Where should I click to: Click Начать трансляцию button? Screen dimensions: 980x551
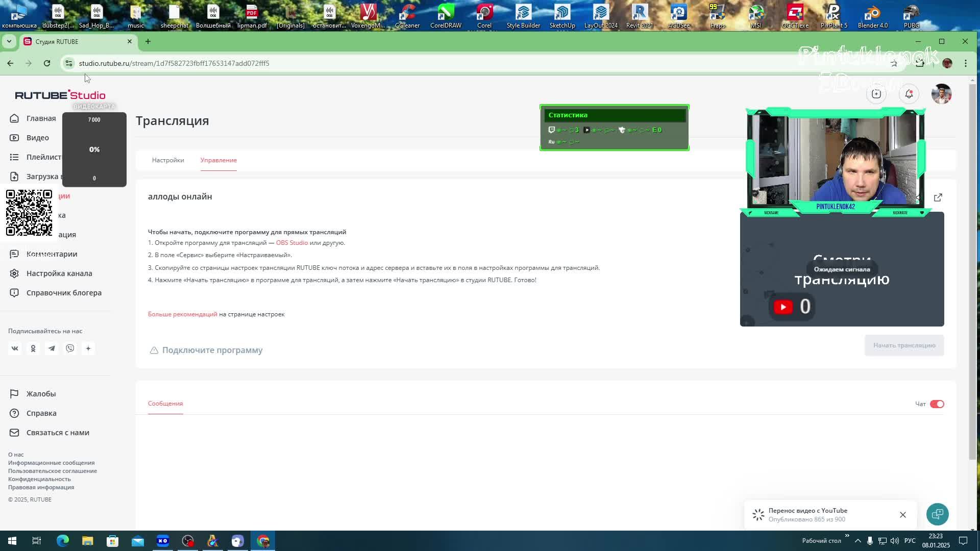pos(904,345)
